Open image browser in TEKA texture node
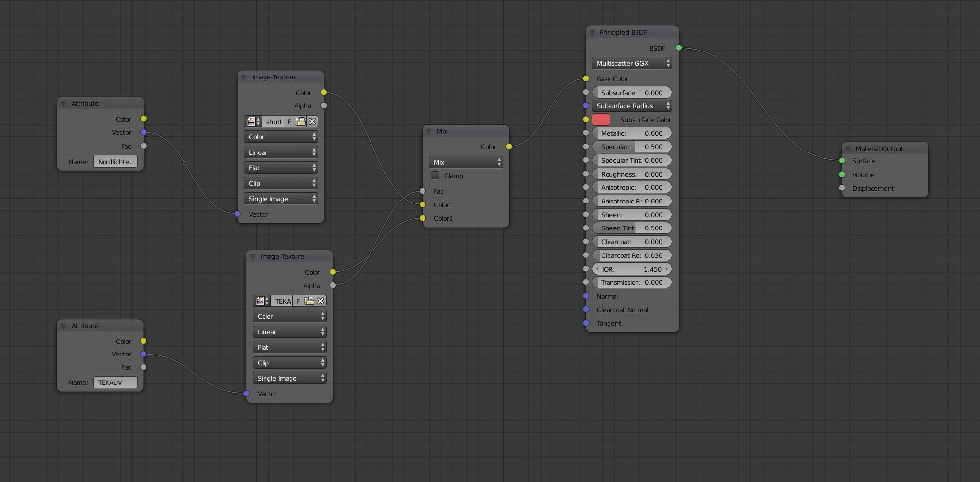Screen dimensions: 980x482 click(262, 301)
